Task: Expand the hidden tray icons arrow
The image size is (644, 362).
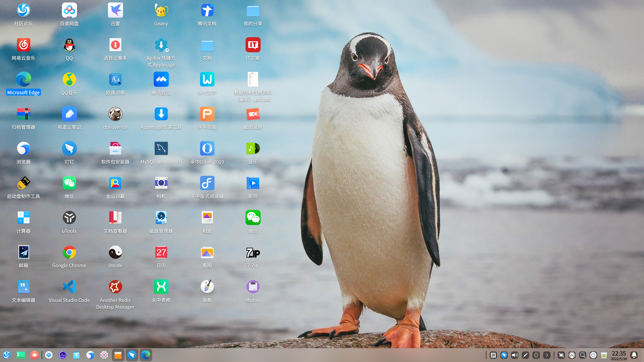Action: tap(547, 355)
